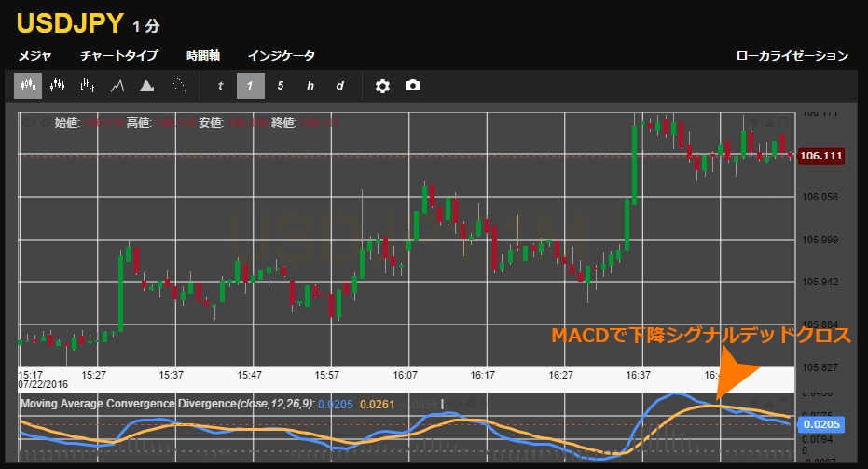Click the 高値 high price value
This screenshot has height=469, width=868.
pos(175,123)
